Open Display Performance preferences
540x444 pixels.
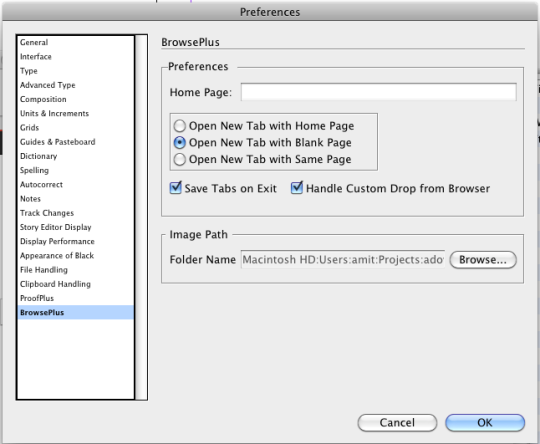click(x=75, y=241)
